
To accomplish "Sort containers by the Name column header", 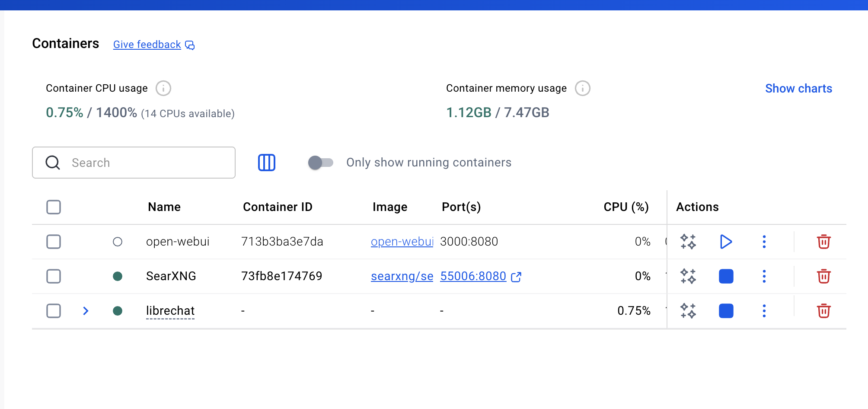I will tap(164, 207).
